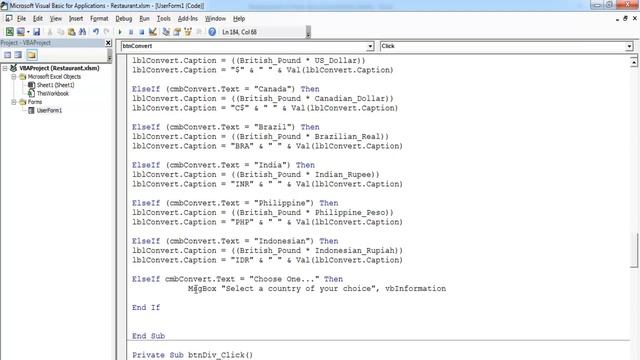Screen dimensions: 640x360
Task: Open Find with the binoculars icon
Action: [x=82, y=32]
